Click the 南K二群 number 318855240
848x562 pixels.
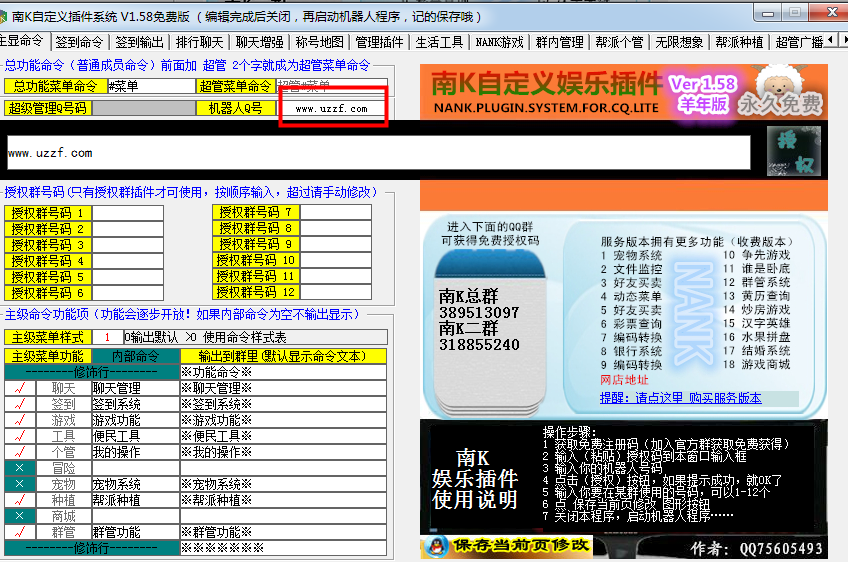point(479,345)
